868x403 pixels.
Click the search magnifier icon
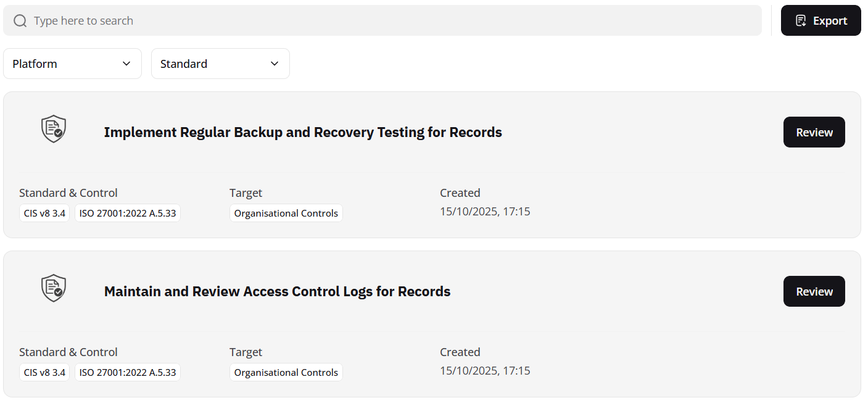pyautogui.click(x=20, y=21)
